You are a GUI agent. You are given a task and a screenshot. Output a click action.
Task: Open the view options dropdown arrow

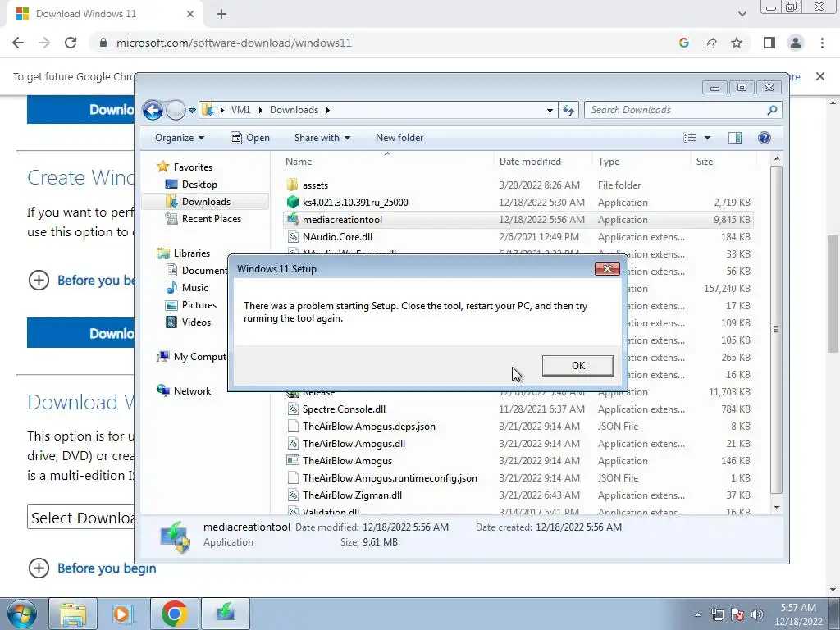(x=707, y=138)
